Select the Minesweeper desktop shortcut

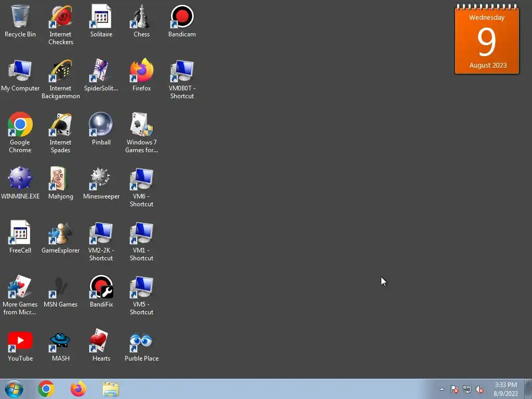point(101,183)
